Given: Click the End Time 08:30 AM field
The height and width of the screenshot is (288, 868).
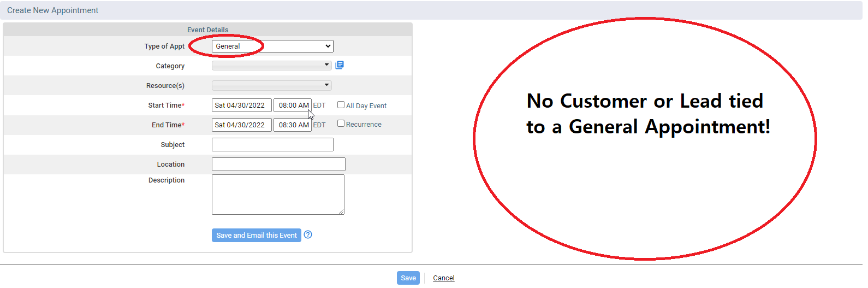Looking at the screenshot, I should (293, 125).
